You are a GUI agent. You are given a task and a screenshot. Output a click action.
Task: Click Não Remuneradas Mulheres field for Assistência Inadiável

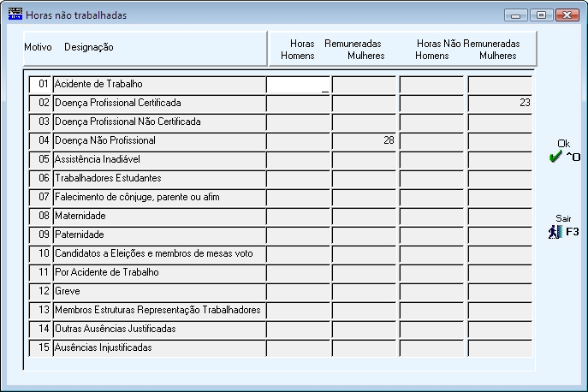[500, 159]
